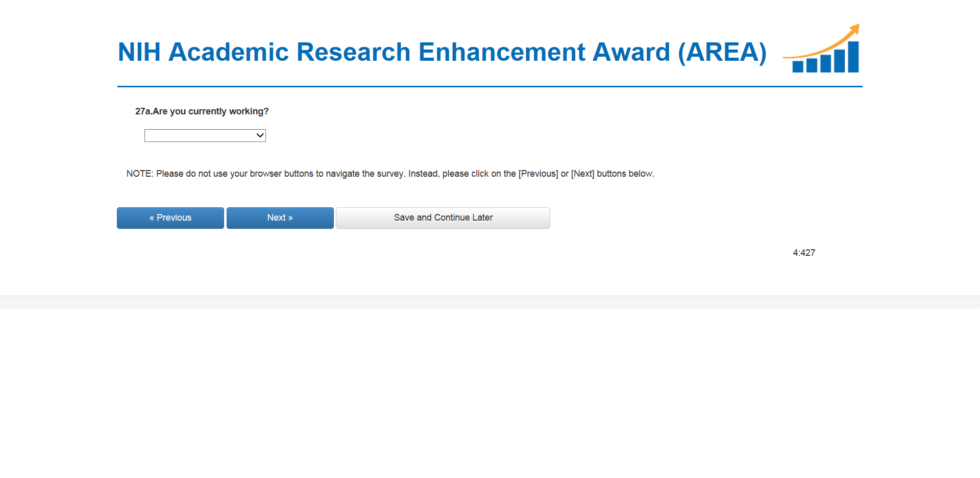The height and width of the screenshot is (478, 980).
Task: Click the tallest blue bar in logo
Action: pyautogui.click(x=853, y=57)
